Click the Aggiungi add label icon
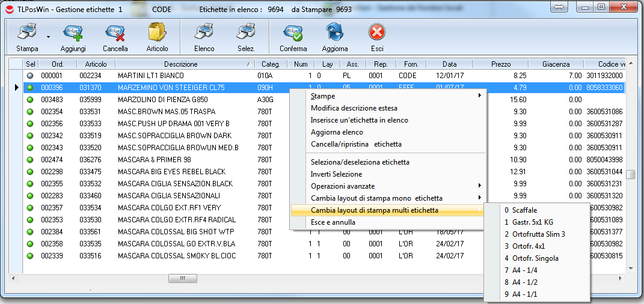 click(73, 32)
